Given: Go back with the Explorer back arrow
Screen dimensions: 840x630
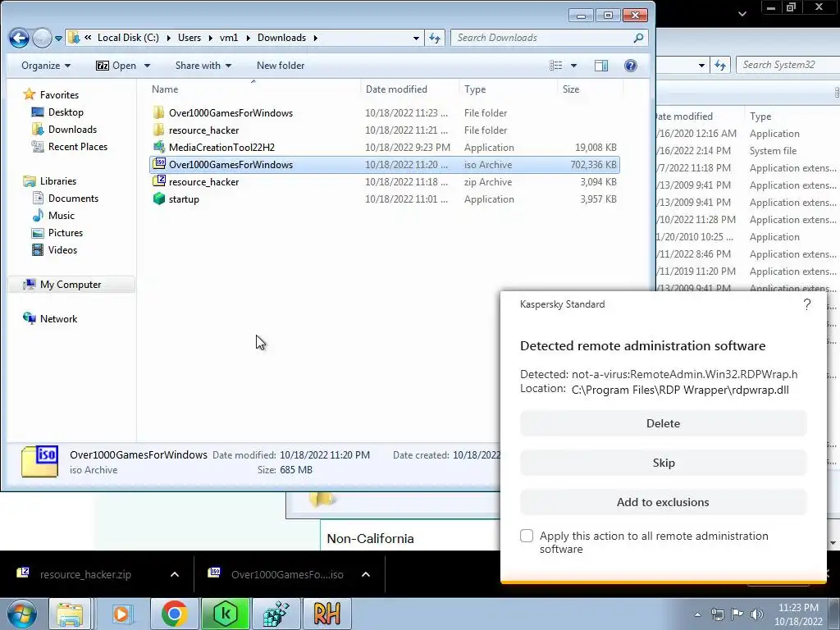Looking at the screenshot, I should click(19, 38).
